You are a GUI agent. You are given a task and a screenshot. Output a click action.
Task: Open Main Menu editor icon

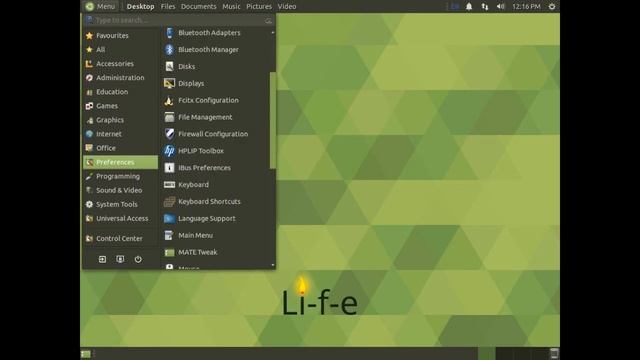tap(169, 235)
